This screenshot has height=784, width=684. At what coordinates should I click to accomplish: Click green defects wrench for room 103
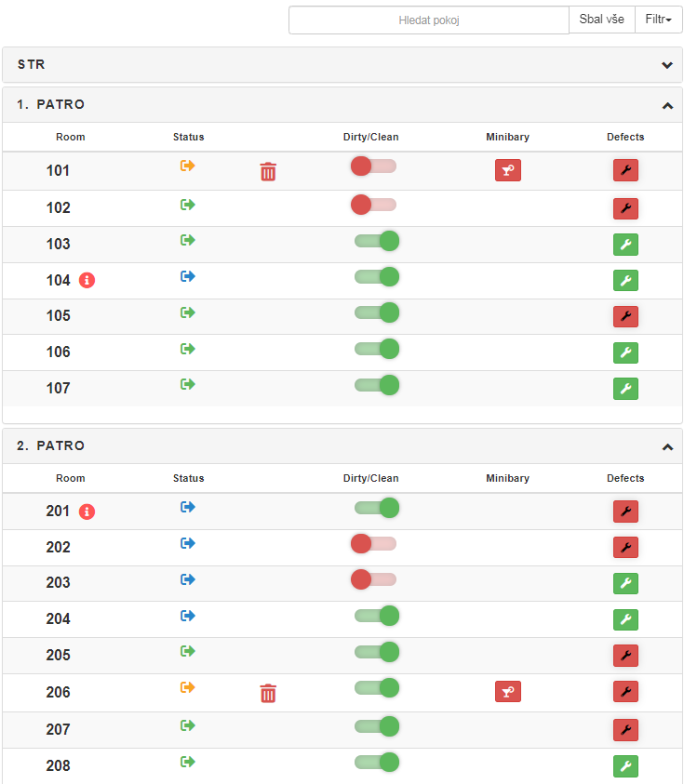pyautogui.click(x=625, y=245)
